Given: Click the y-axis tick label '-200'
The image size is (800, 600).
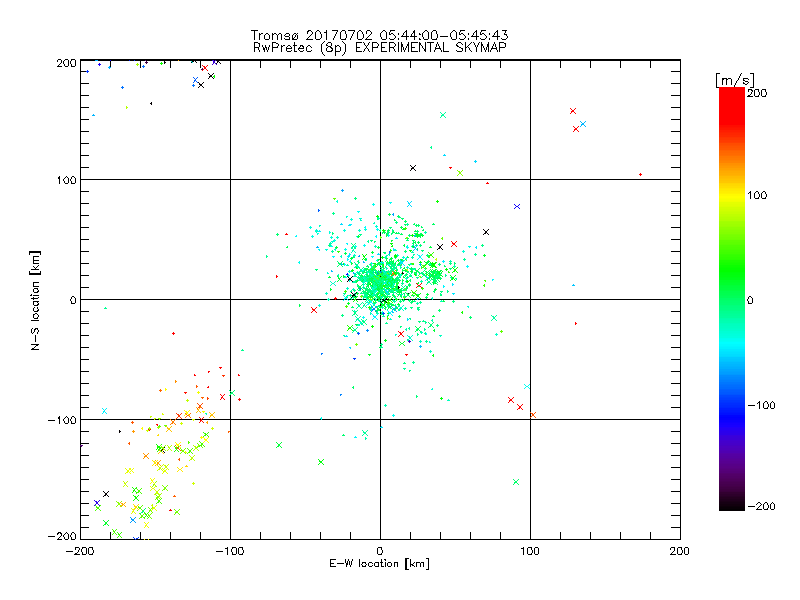Looking at the screenshot, I should (x=62, y=537).
